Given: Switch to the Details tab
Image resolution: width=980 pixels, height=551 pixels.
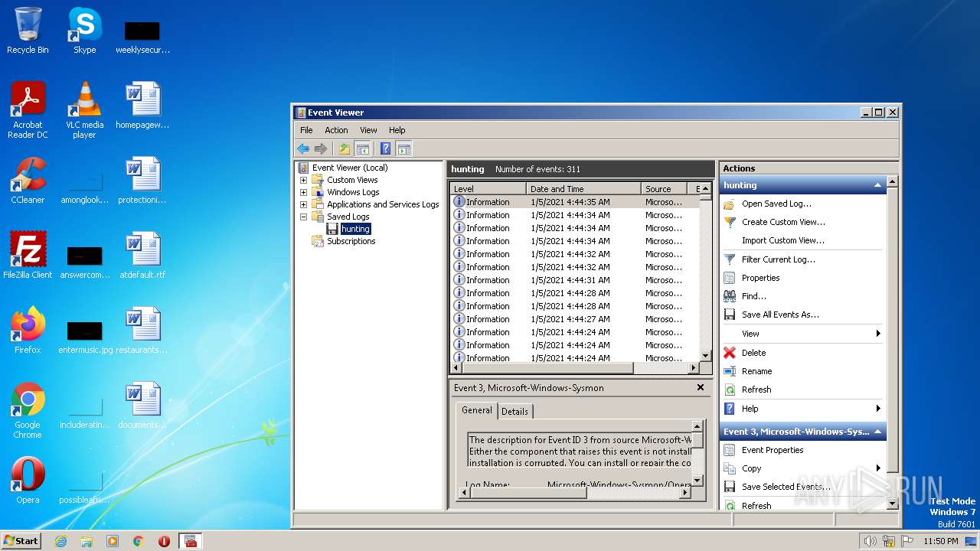Looking at the screenshot, I should (x=514, y=411).
